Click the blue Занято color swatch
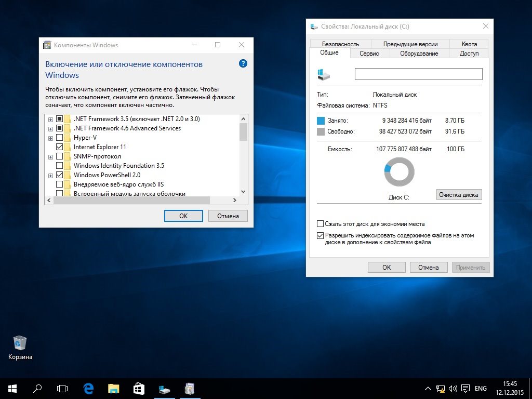The height and width of the screenshot is (399, 532). (321, 121)
